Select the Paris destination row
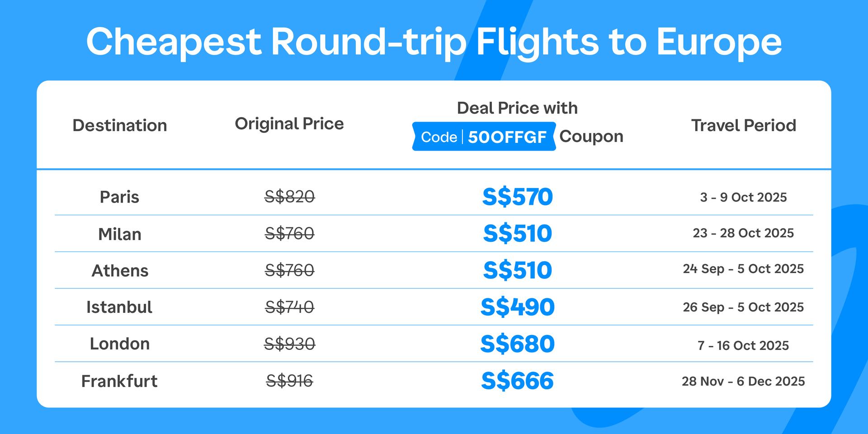Viewport: 868px width, 434px height. 434,197
